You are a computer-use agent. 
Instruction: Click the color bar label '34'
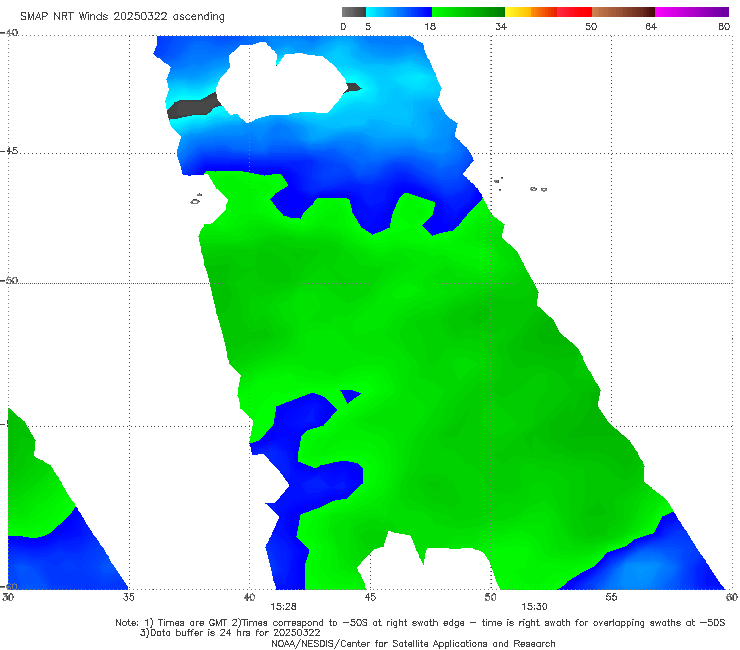[501, 26]
